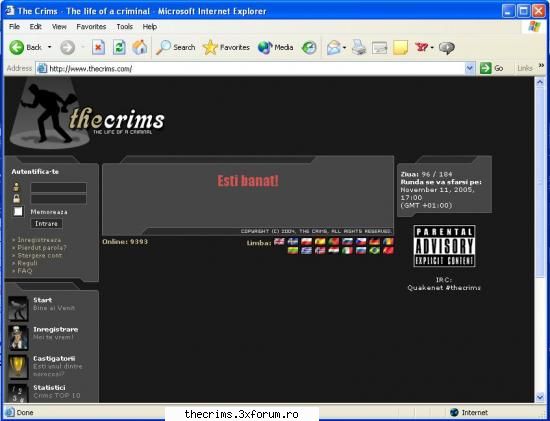Open the Favorites pane

point(226,47)
